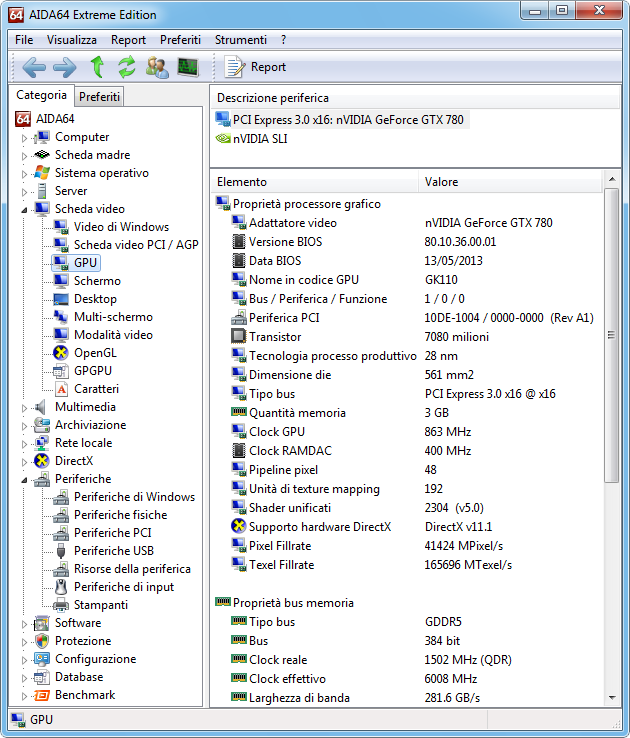Select Rete locale tree item
Viewport: 630px width, 738px height.
[83, 443]
